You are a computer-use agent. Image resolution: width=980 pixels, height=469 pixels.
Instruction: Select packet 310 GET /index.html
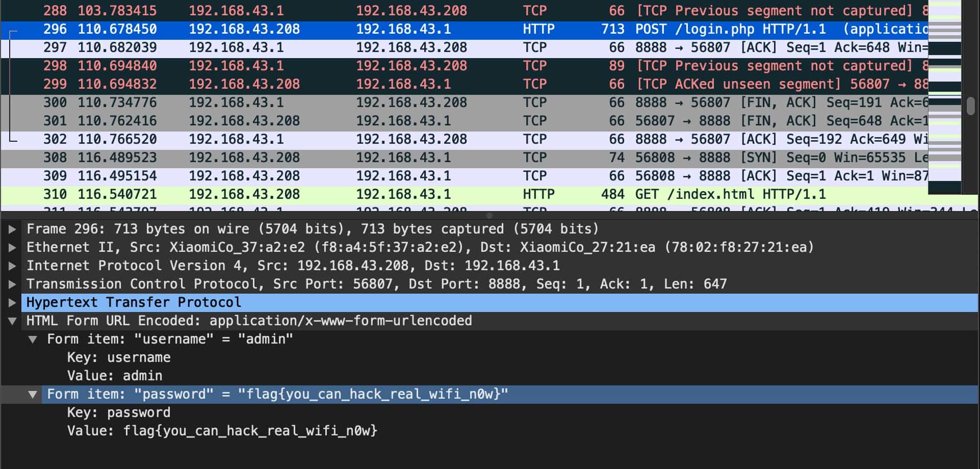(x=459, y=194)
